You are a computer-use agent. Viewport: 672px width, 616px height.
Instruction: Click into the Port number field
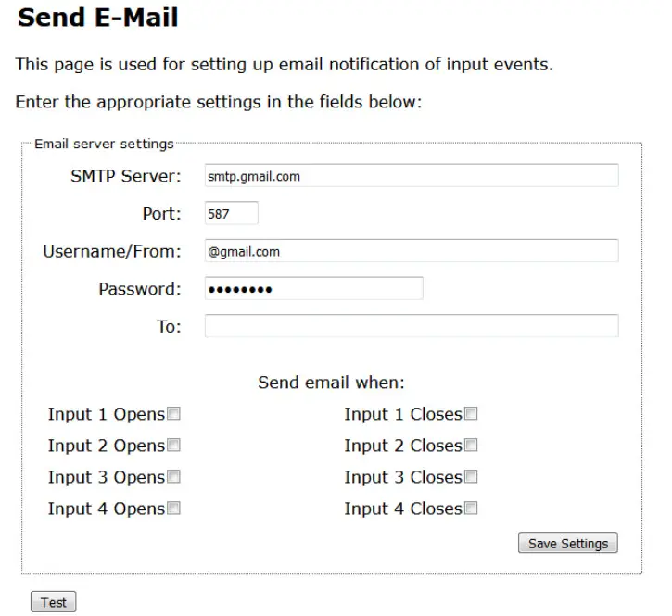tap(231, 214)
